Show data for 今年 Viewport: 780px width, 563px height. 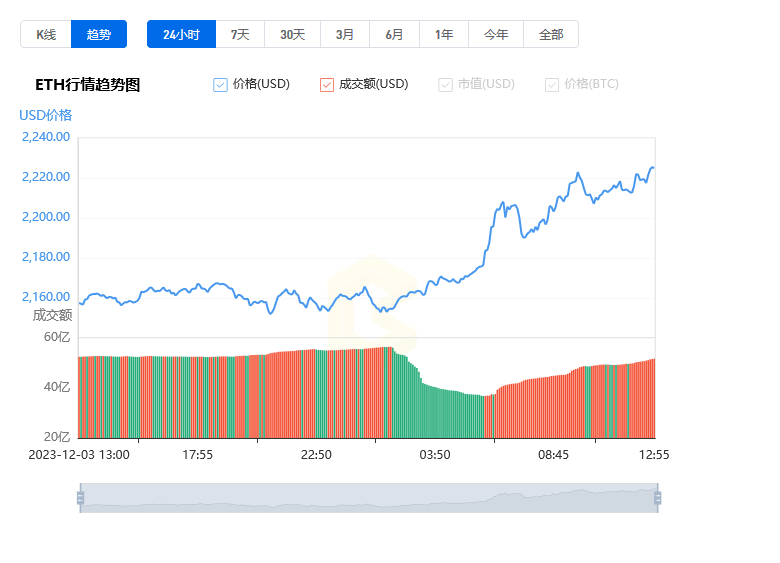point(496,34)
